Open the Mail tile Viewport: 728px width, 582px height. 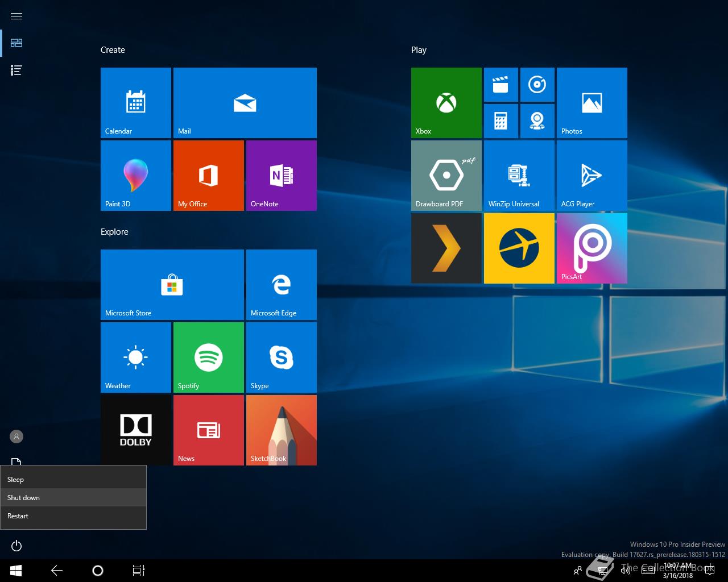pos(245,103)
